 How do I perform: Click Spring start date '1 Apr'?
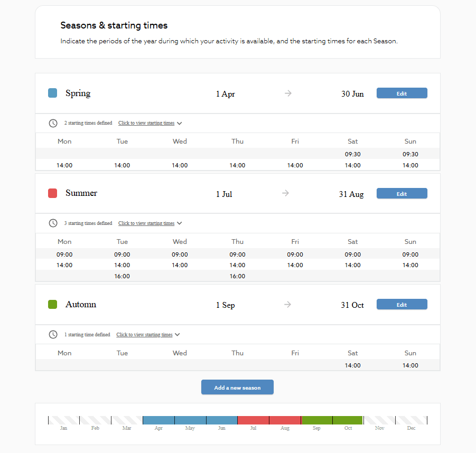pyautogui.click(x=225, y=94)
